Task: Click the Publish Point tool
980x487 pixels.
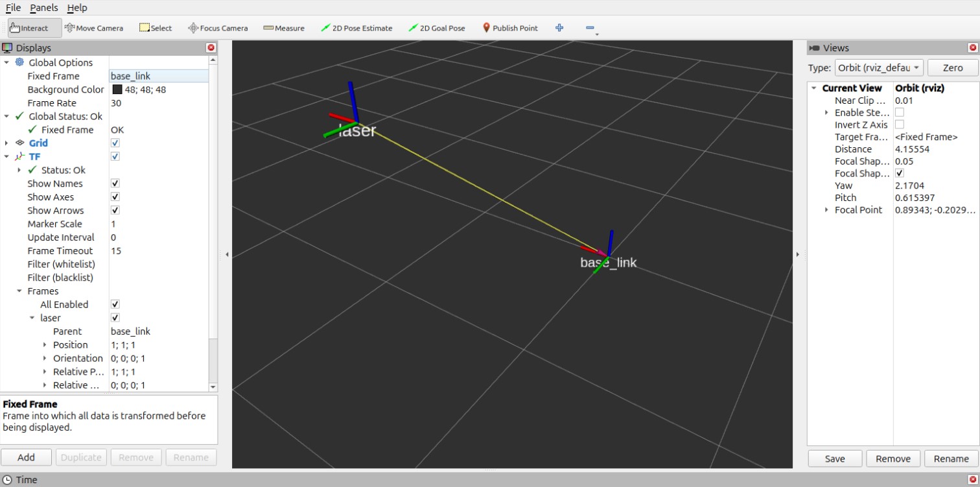Action: (510, 28)
